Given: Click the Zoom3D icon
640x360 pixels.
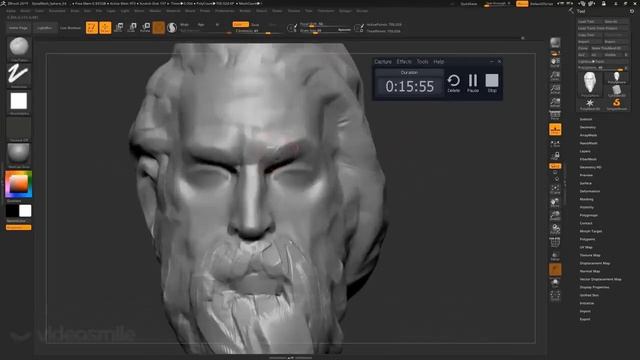Looking at the screenshot, I should (555, 216).
